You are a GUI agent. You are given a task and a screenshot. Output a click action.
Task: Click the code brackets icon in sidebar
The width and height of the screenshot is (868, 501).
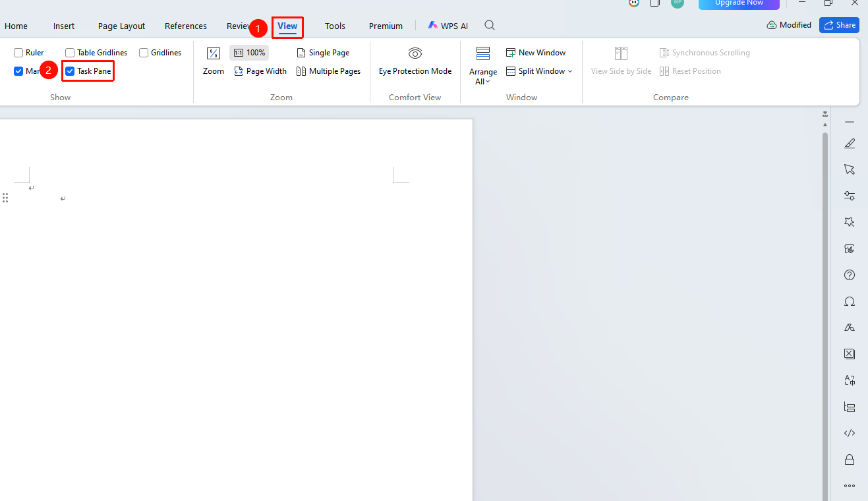coord(850,433)
